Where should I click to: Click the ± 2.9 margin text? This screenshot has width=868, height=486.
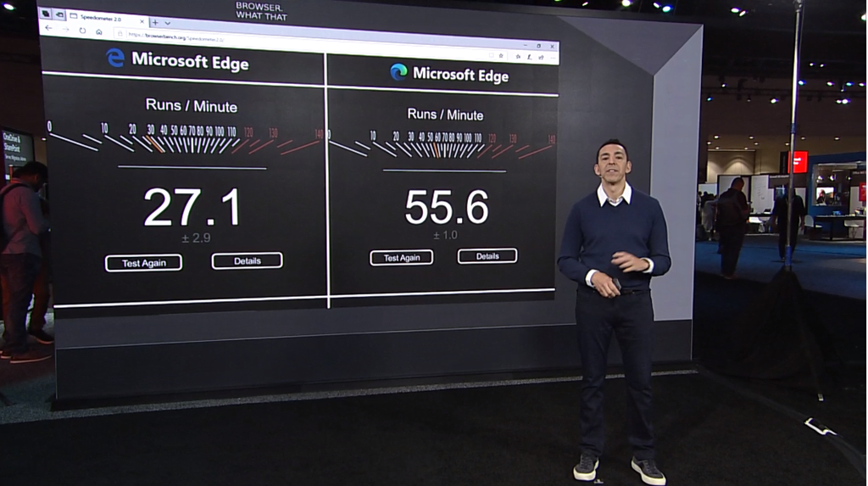point(196,237)
